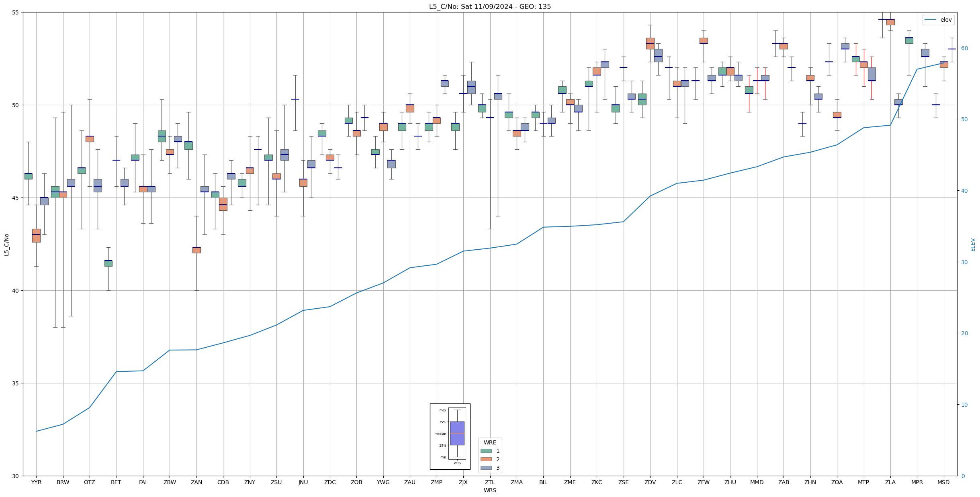Click the ZTL x-axis tick label

pos(490,482)
